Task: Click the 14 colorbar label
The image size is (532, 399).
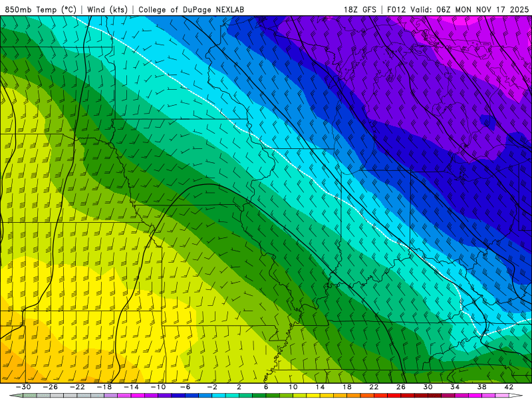Action: [320, 387]
